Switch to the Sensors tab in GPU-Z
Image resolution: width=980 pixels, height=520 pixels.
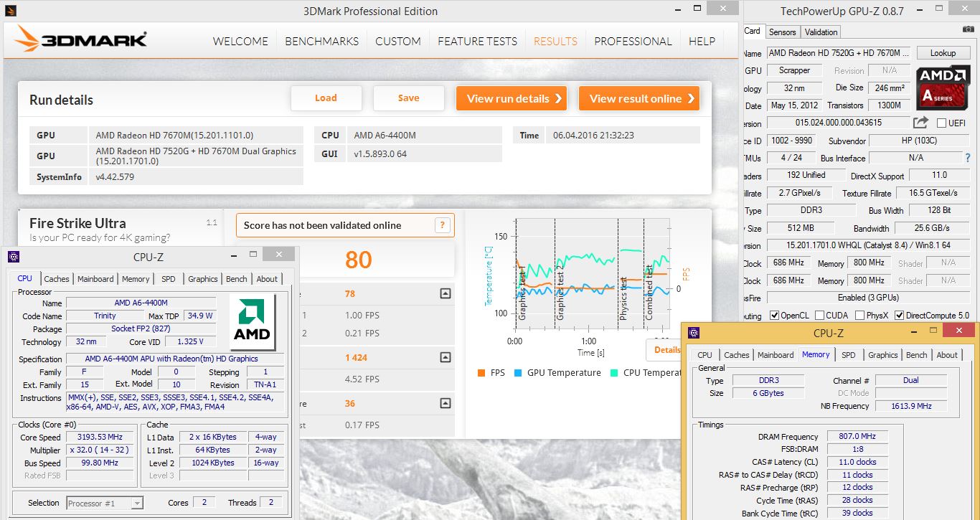(x=783, y=32)
